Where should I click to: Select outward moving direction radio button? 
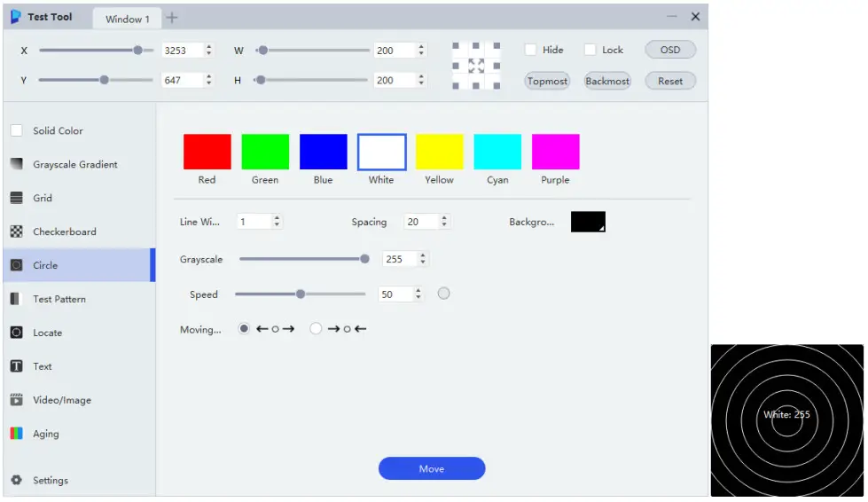point(244,329)
